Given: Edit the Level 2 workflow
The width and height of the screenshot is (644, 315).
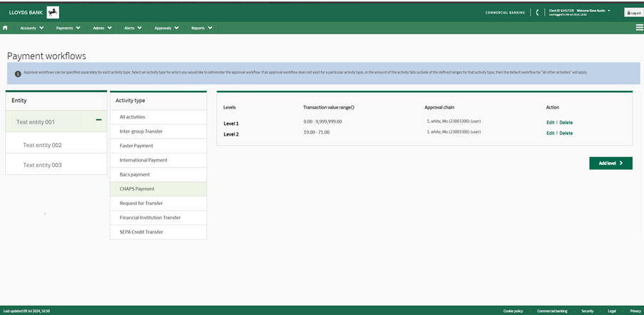Looking at the screenshot, I should [550, 134].
